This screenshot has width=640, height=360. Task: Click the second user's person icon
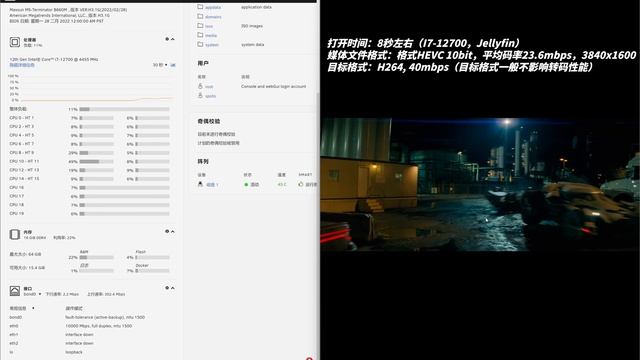tap(200, 96)
